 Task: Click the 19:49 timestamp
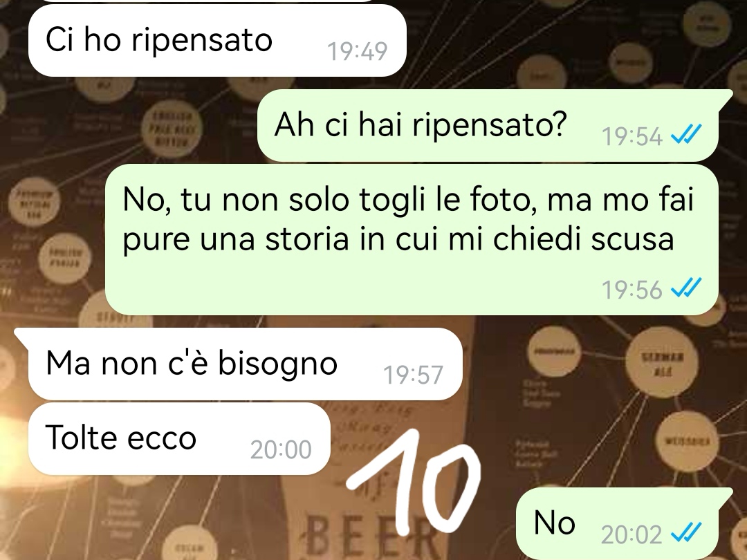358,51
